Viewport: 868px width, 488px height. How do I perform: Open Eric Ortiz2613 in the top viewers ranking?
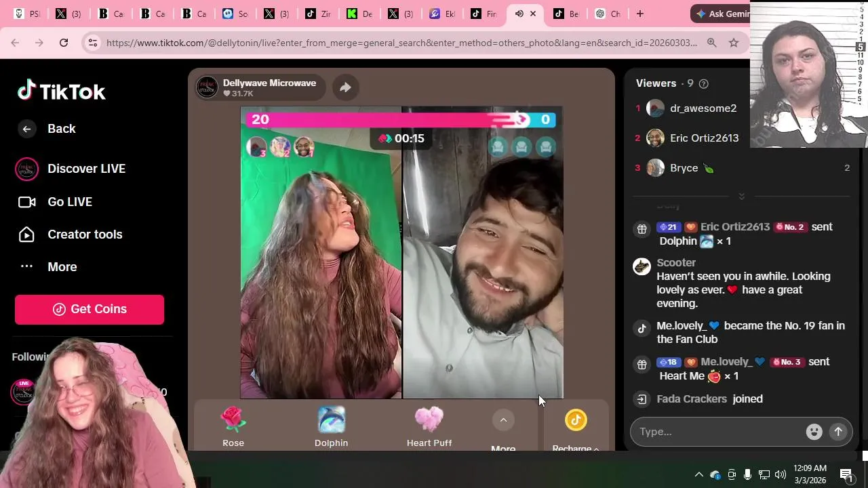tap(704, 138)
